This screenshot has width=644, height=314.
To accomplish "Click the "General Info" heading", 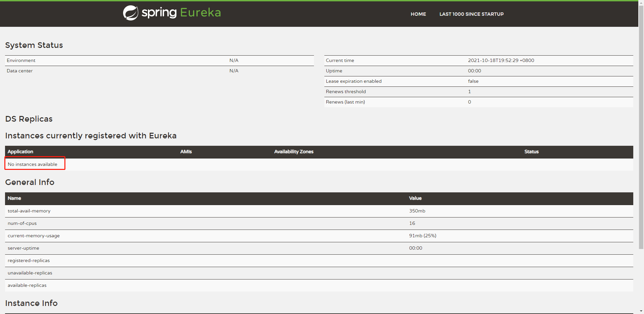I will coord(30,182).
